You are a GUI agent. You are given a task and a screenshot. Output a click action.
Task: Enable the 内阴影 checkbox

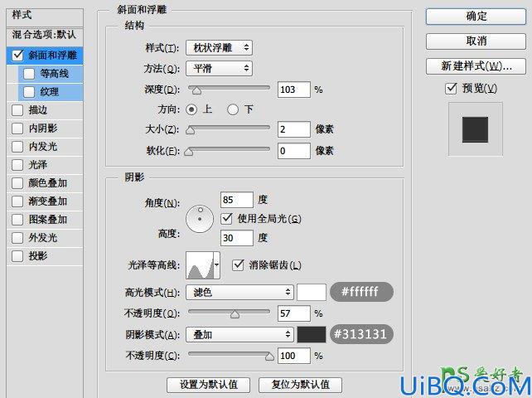[x=17, y=129]
